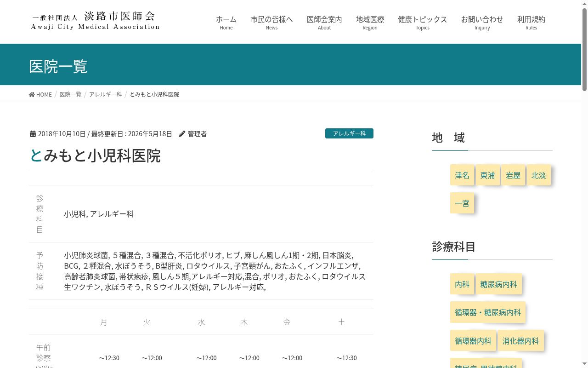Click the 木 column header in schedule

point(244,322)
